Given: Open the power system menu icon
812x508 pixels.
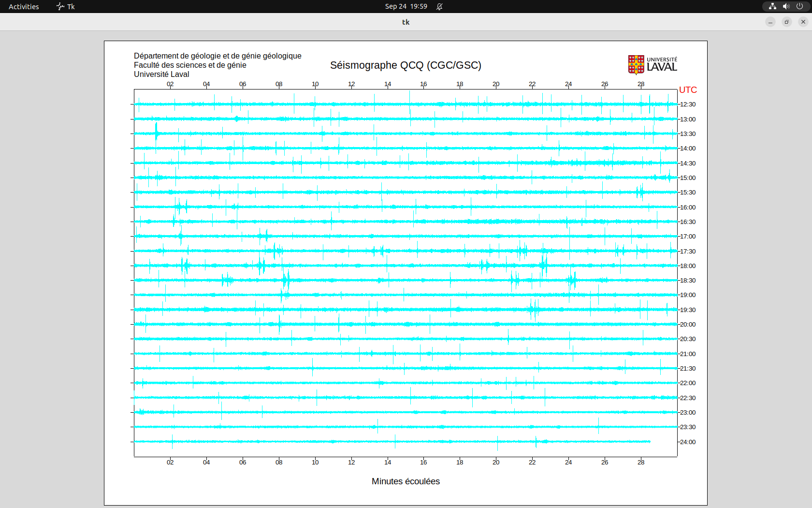Looking at the screenshot, I should tap(799, 6).
